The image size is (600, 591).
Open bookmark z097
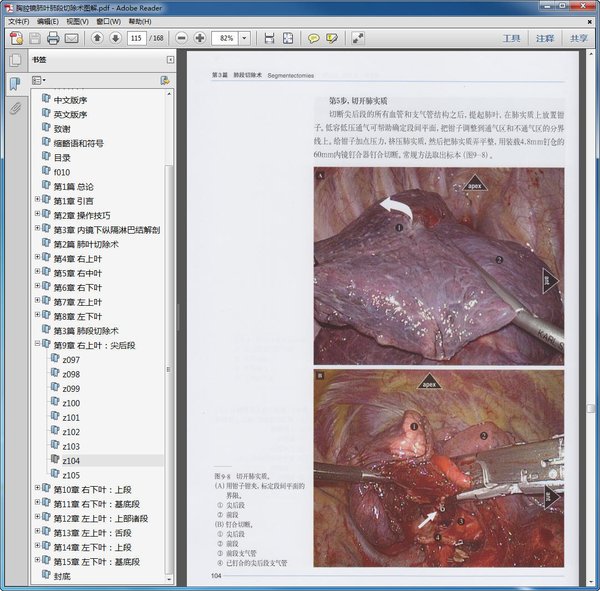pyautogui.click(x=71, y=360)
